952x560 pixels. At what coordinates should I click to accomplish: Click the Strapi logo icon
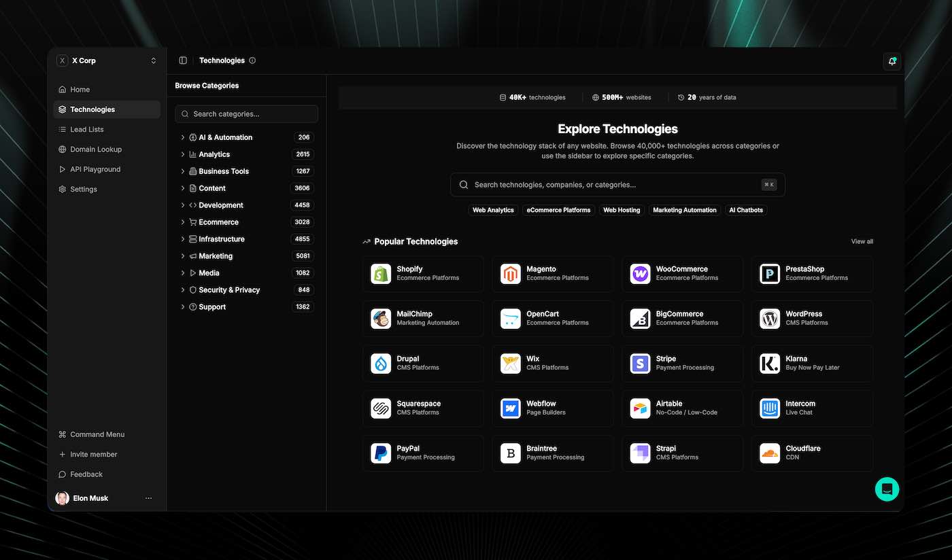coord(640,453)
